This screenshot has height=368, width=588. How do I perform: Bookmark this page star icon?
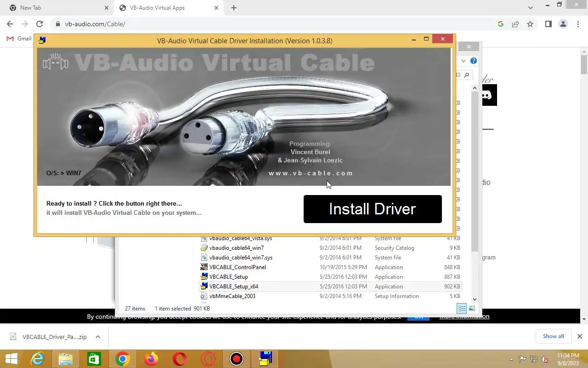[x=530, y=24]
